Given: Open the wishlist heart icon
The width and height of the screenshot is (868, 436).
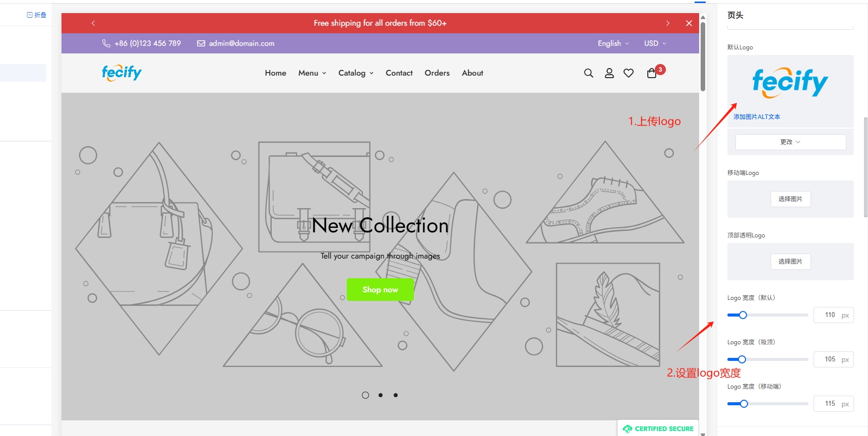Looking at the screenshot, I should point(628,73).
